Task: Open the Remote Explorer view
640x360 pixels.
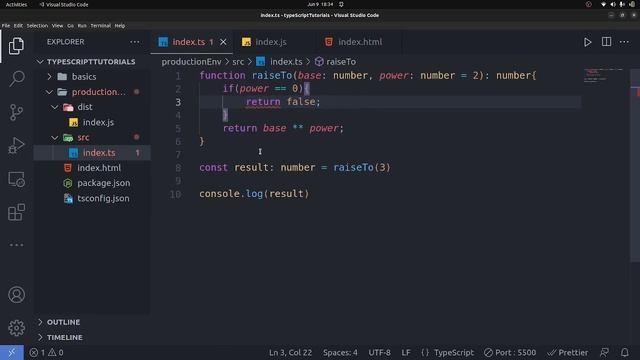Action: tap(16, 179)
